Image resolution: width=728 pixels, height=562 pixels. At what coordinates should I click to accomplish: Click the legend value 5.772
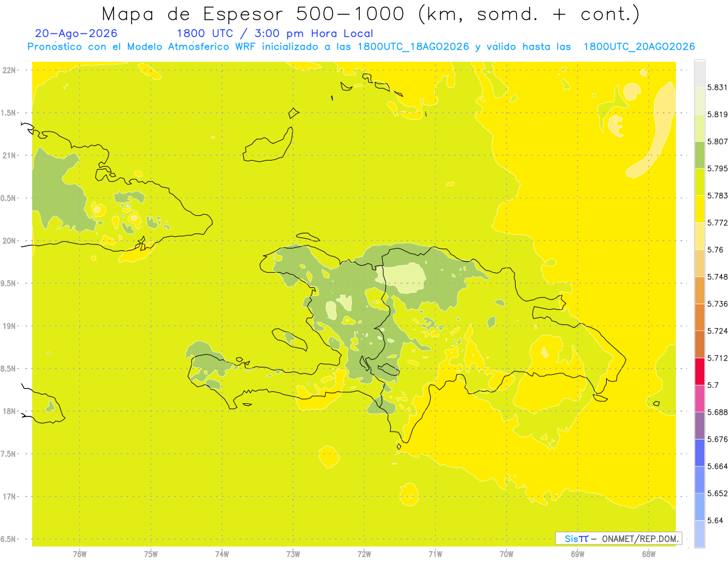click(717, 222)
